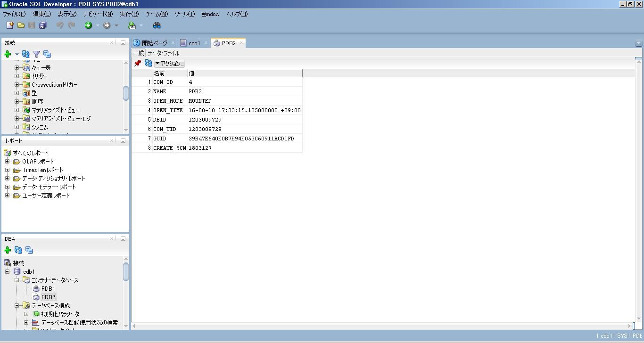
Task: Switch to the データ・ファイル sub-tab
Action: (x=163, y=53)
